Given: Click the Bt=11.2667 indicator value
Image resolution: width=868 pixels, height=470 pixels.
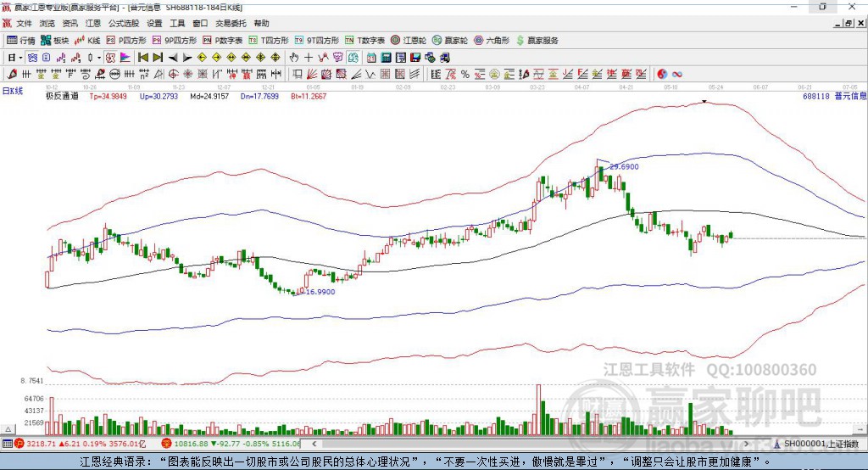Looking at the screenshot, I should pos(309,97).
